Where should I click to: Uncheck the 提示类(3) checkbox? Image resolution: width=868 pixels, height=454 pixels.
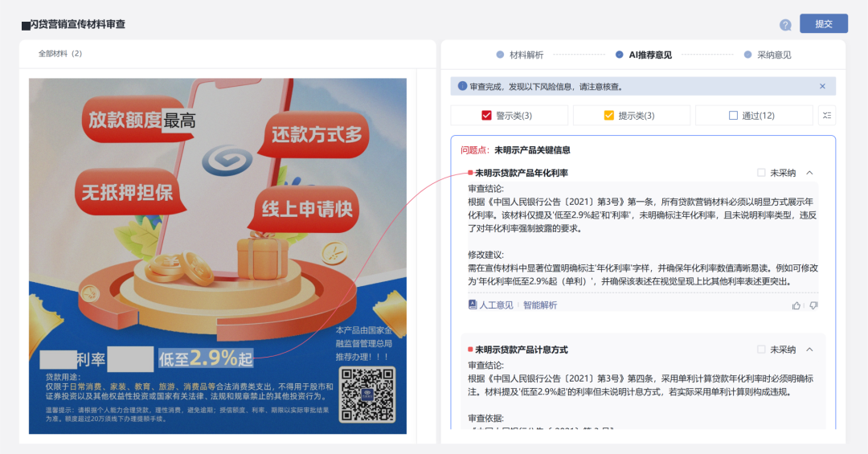[608, 115]
